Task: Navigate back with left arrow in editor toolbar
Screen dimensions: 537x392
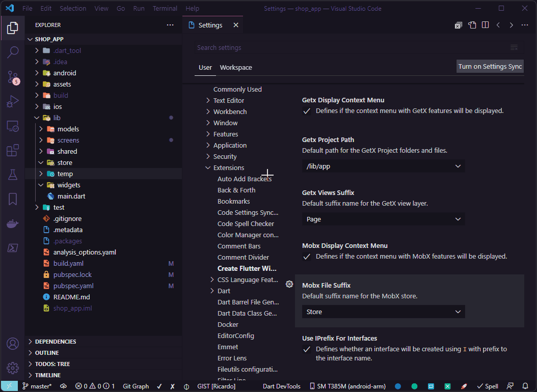Action: click(498, 25)
